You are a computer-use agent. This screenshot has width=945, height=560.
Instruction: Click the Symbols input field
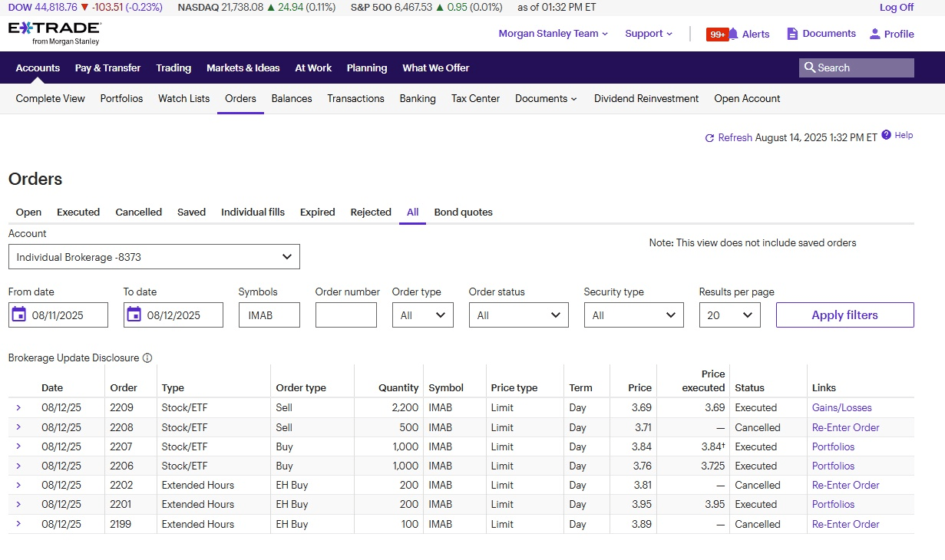pyautogui.click(x=269, y=315)
